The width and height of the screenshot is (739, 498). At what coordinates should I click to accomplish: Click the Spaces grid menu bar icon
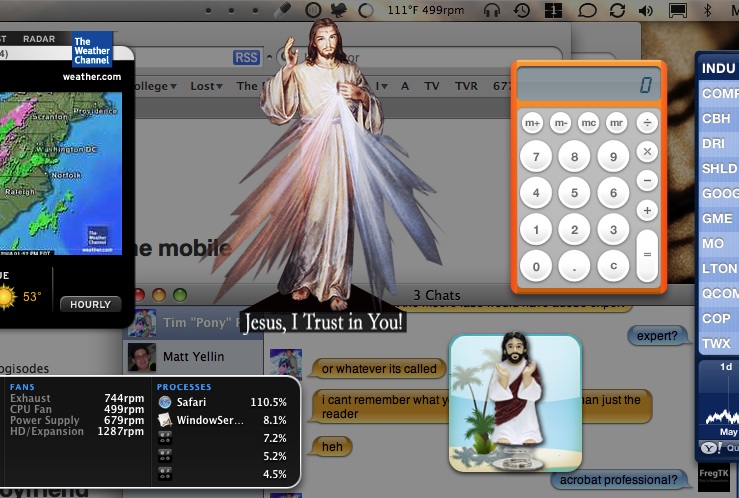(553, 10)
